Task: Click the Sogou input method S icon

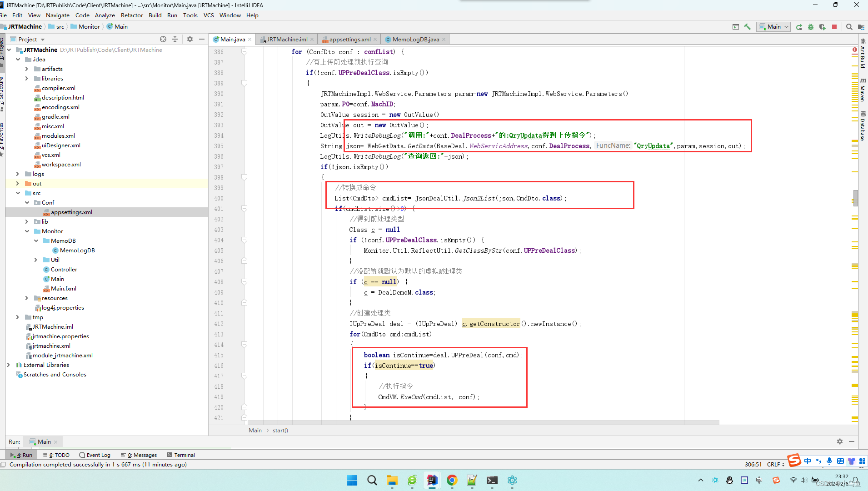Action: point(794,460)
